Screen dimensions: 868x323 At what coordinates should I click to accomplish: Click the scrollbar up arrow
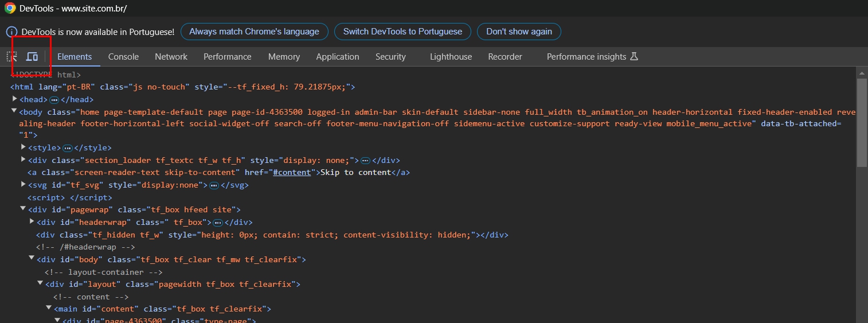[862, 72]
